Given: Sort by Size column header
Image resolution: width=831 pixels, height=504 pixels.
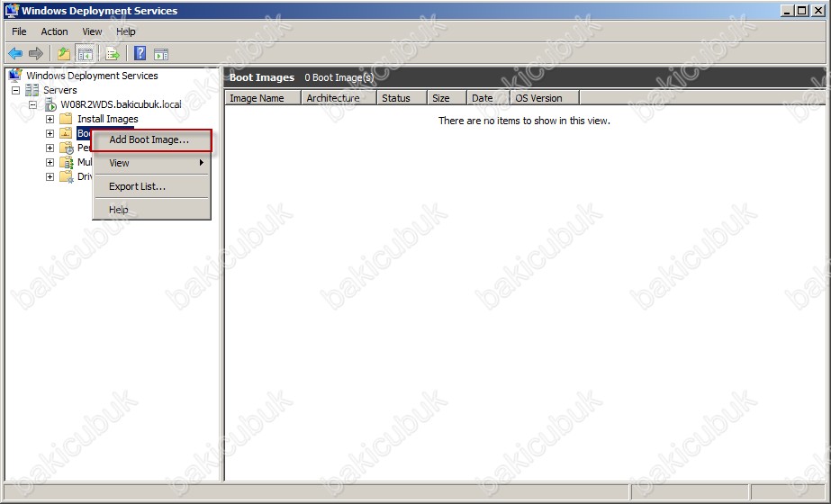Looking at the screenshot, I should coord(447,98).
